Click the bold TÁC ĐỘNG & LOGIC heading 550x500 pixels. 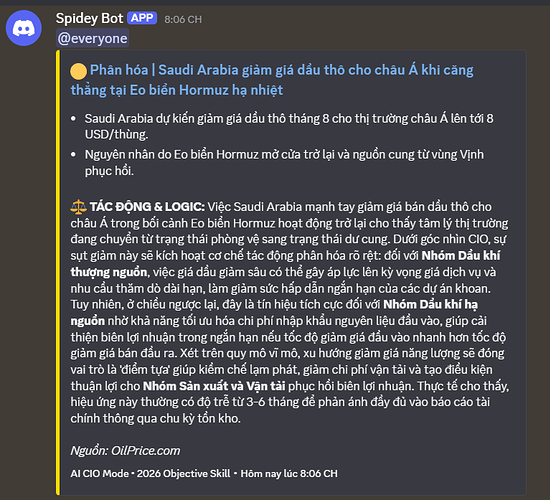click(x=147, y=207)
